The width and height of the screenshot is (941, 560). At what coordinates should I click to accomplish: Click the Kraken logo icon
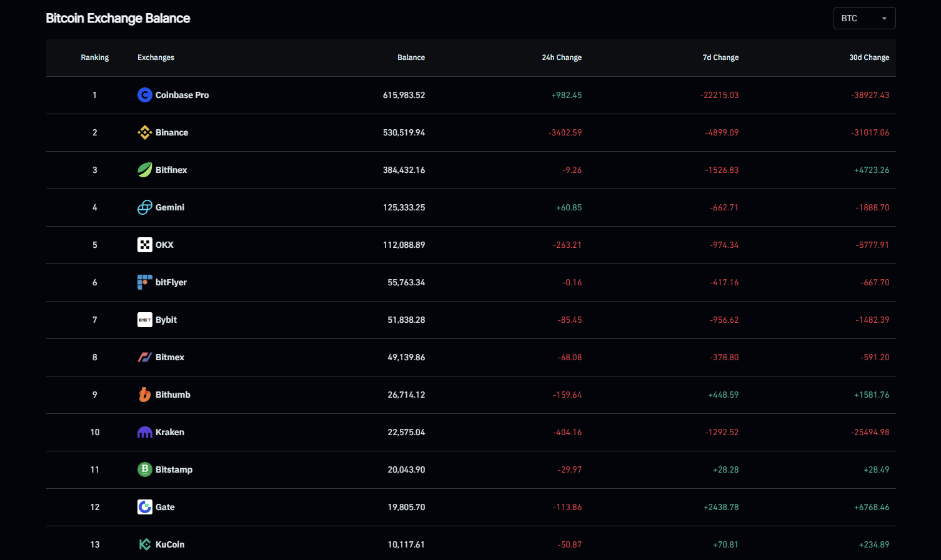[x=145, y=432]
